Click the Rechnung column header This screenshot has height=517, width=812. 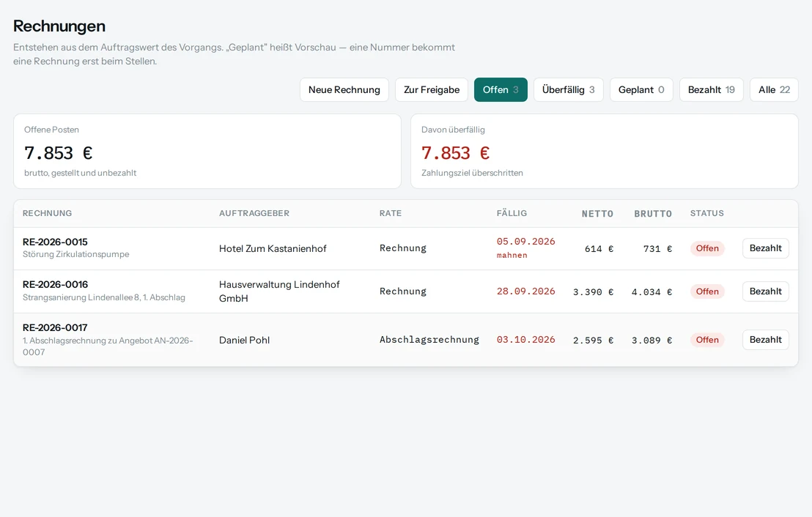click(47, 213)
